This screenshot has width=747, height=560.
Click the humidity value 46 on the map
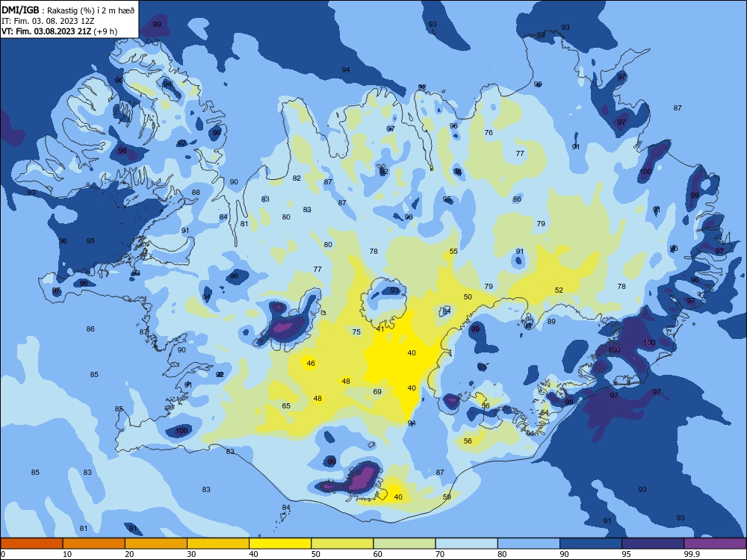click(x=311, y=364)
